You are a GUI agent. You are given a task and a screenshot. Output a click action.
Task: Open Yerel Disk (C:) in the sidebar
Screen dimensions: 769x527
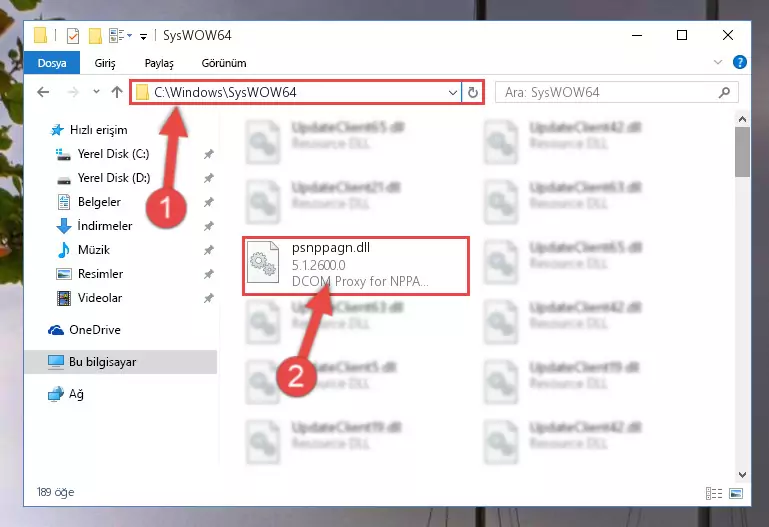click(x=103, y=154)
